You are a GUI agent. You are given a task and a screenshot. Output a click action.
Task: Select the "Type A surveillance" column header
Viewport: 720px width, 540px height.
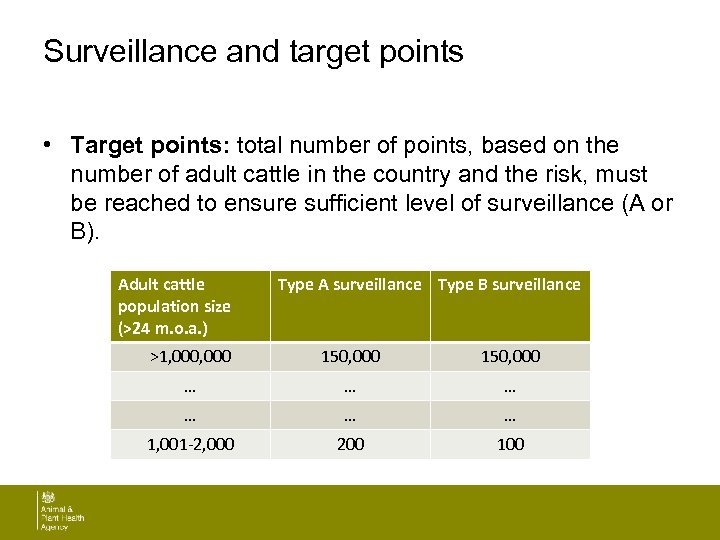coord(349,285)
